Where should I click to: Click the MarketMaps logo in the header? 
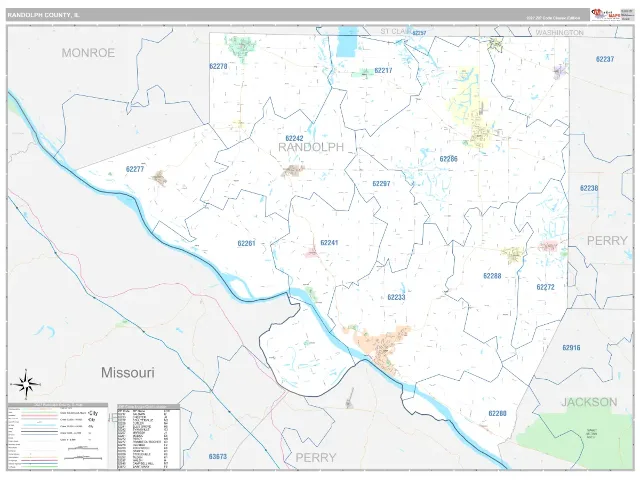pos(605,14)
